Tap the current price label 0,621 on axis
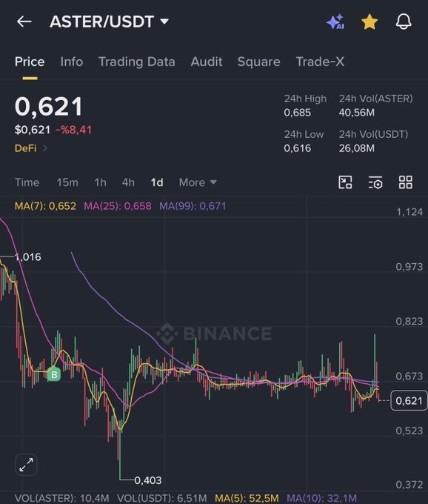This screenshot has height=504, width=428. pyautogui.click(x=409, y=400)
